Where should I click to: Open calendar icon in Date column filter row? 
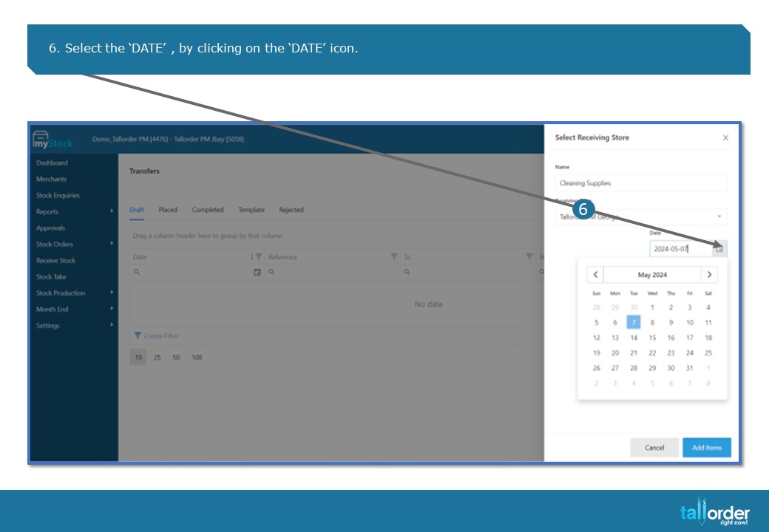[x=257, y=272]
